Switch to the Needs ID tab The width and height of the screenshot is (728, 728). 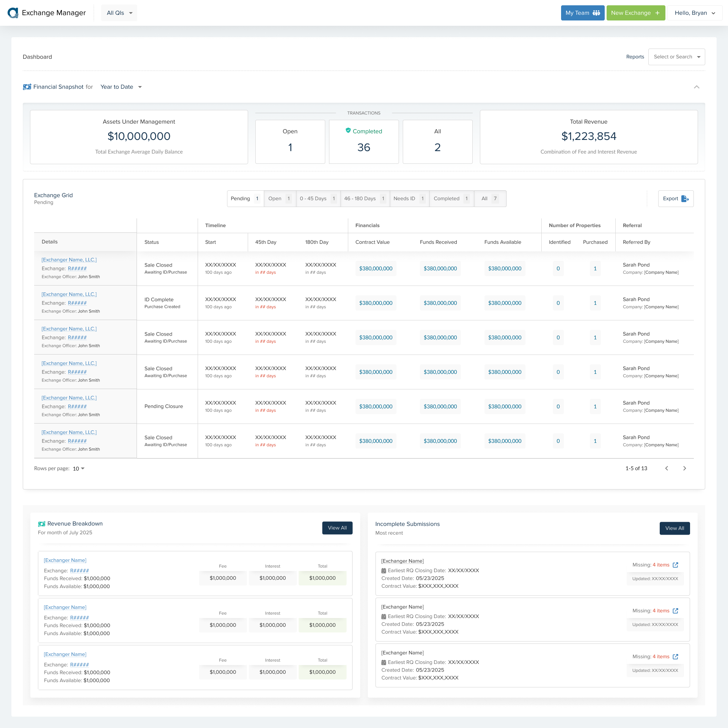(x=409, y=198)
